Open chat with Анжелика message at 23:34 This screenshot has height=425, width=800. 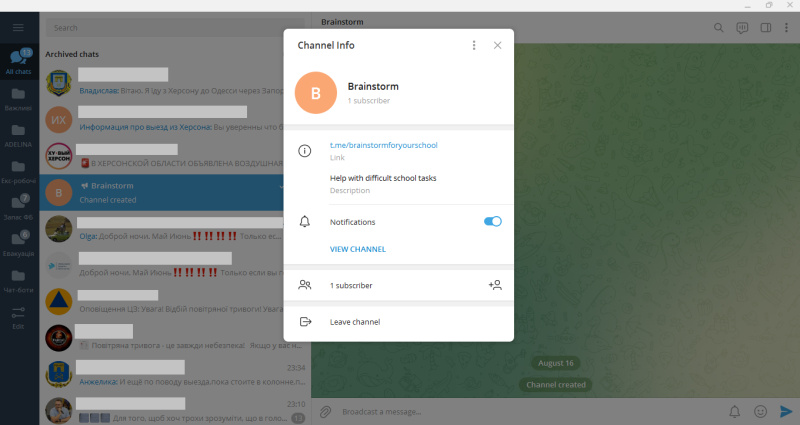tap(173, 374)
